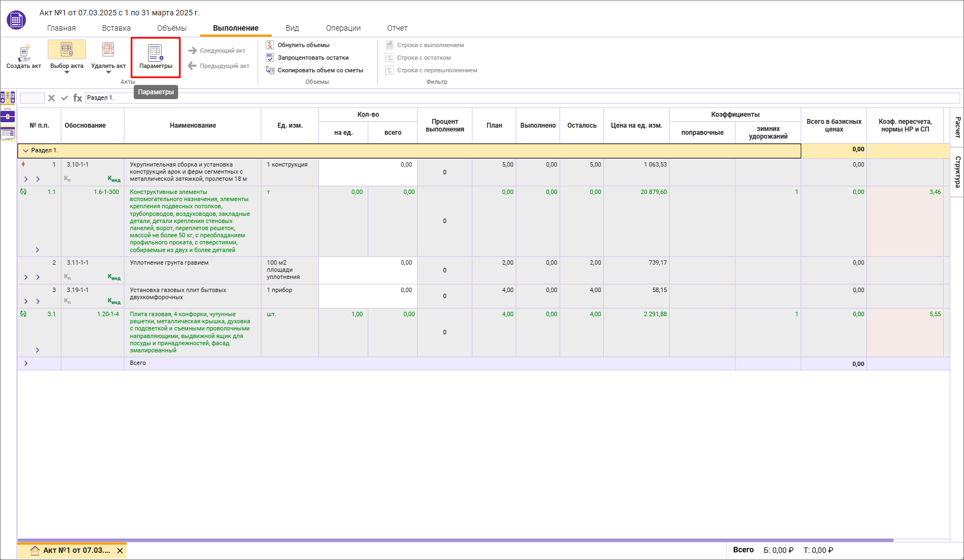This screenshot has height=560, width=964.
Task: Cancel formula entry with X icon
Action: (52, 98)
